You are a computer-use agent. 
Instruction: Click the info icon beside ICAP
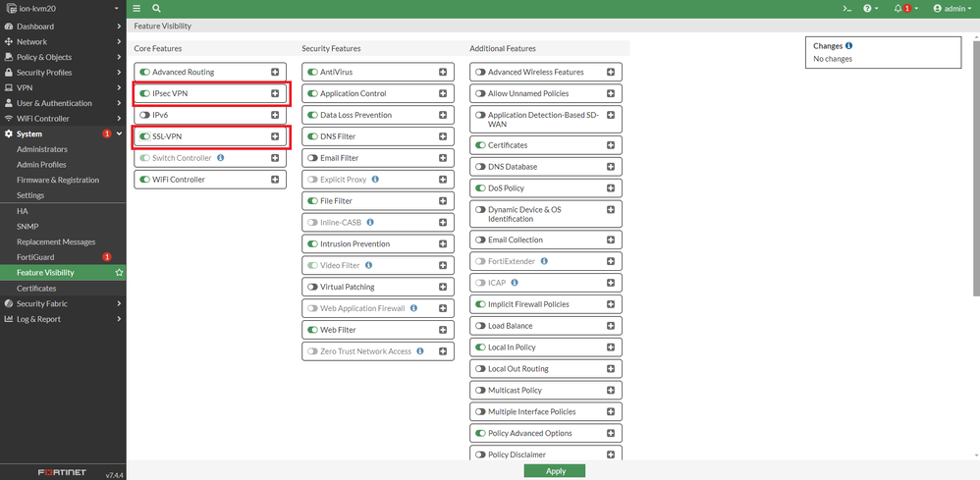(515, 283)
